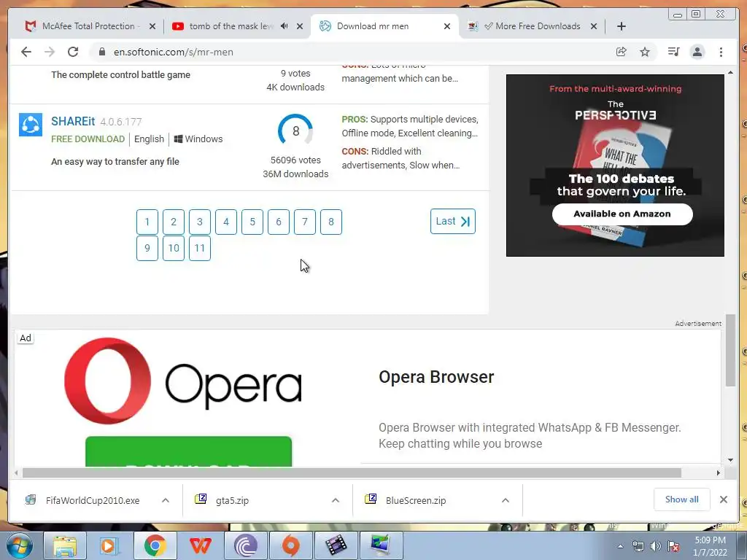The width and height of the screenshot is (747, 560).
Task: Open the media control playlist icon
Action: 673,52
